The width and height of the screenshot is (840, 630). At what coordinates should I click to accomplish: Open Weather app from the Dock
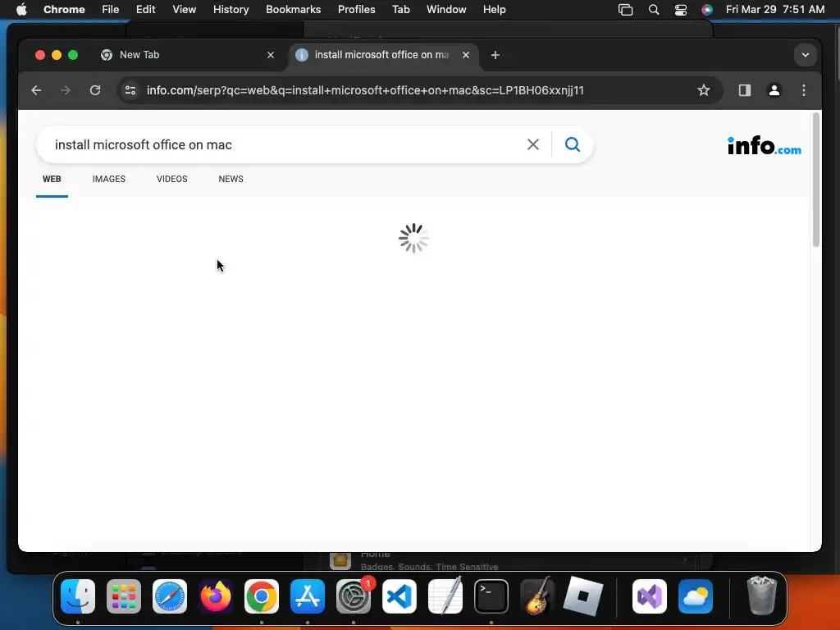[x=696, y=596]
